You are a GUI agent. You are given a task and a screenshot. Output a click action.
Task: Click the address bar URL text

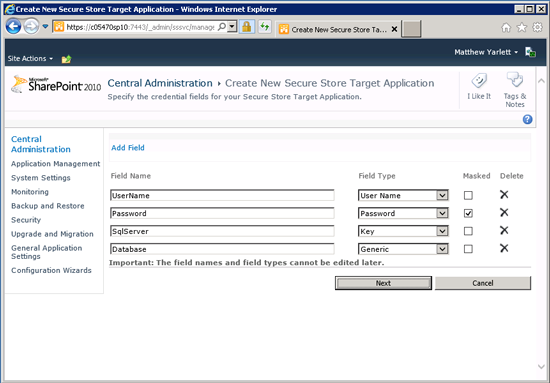click(140, 27)
